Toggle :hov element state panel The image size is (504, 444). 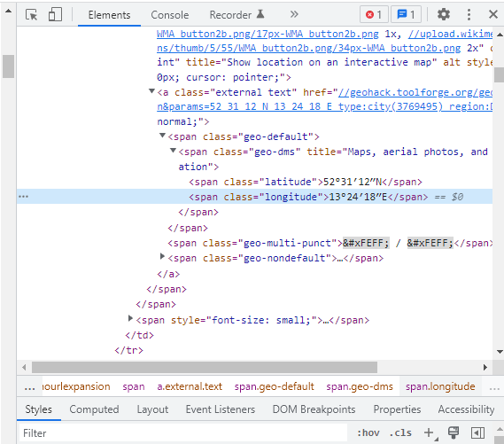pos(368,433)
